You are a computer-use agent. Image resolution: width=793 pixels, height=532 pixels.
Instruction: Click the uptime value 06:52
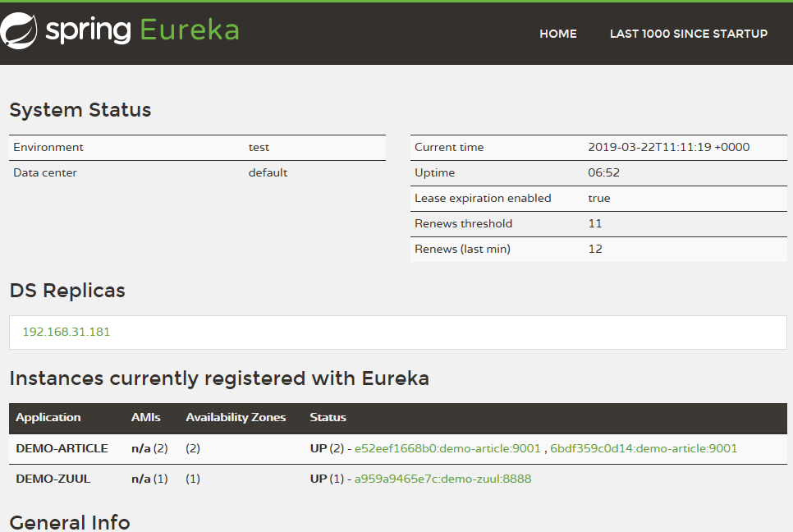tap(604, 173)
